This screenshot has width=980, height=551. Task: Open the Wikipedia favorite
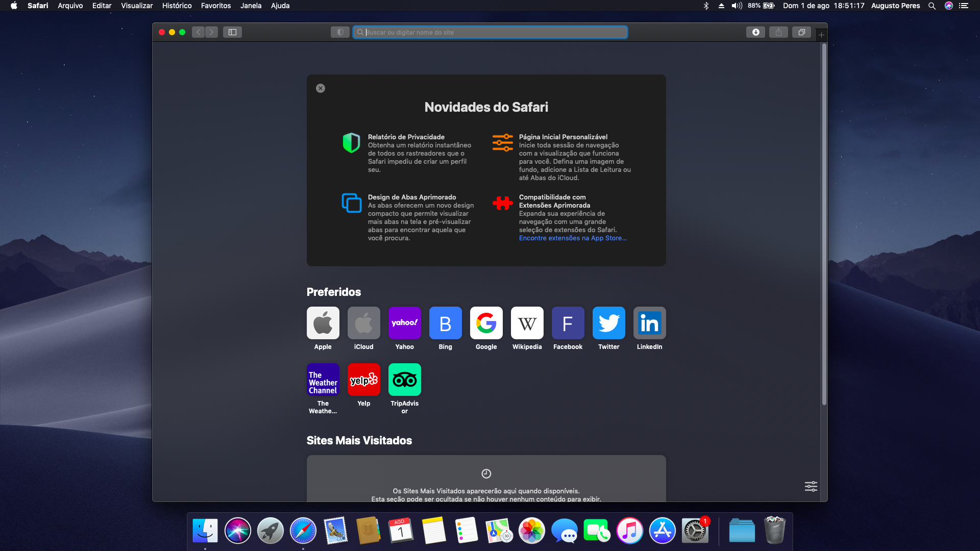[x=527, y=323]
